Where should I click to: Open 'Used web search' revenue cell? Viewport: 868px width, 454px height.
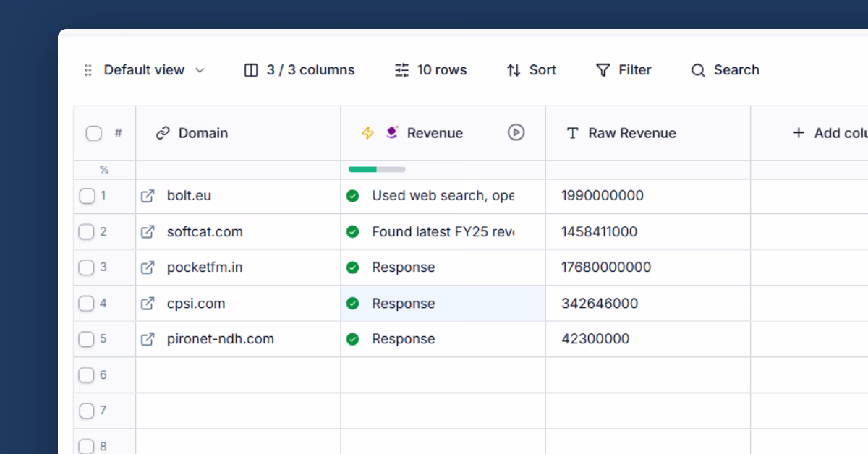point(443,196)
